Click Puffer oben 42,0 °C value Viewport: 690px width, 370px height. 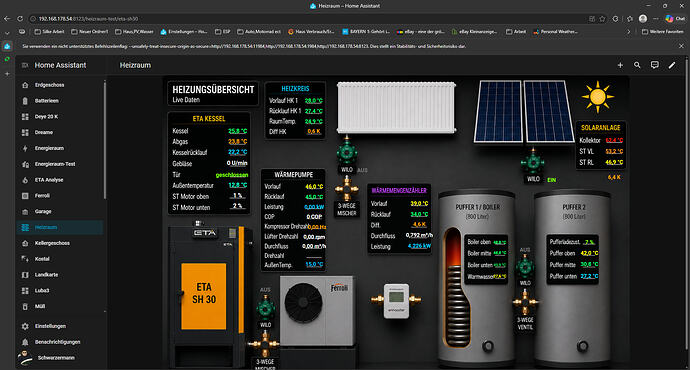[589, 253]
